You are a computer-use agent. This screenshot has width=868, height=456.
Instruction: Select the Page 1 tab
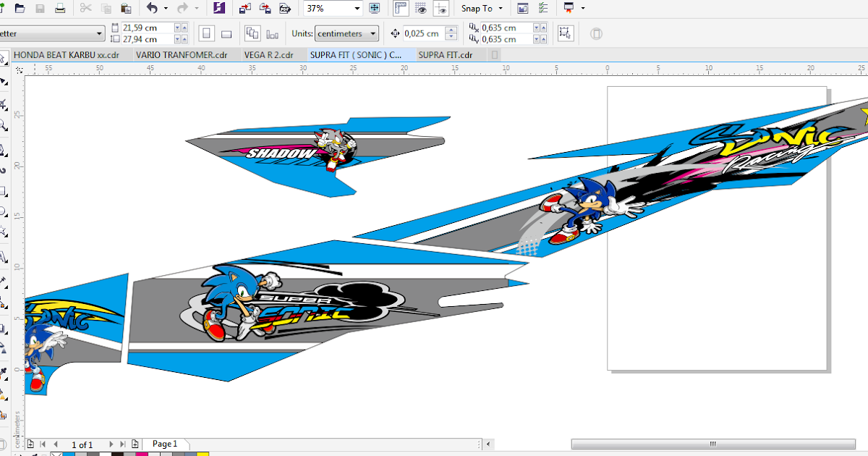coord(165,444)
